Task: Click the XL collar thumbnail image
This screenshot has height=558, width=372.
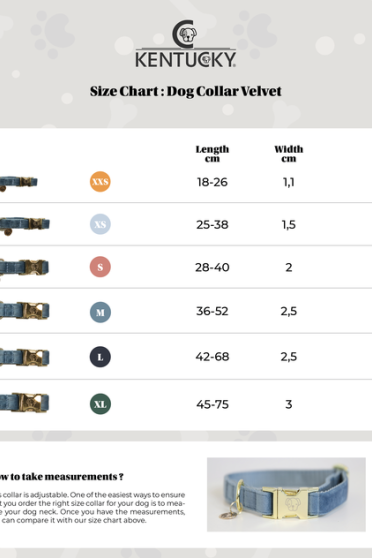Action: [24, 403]
